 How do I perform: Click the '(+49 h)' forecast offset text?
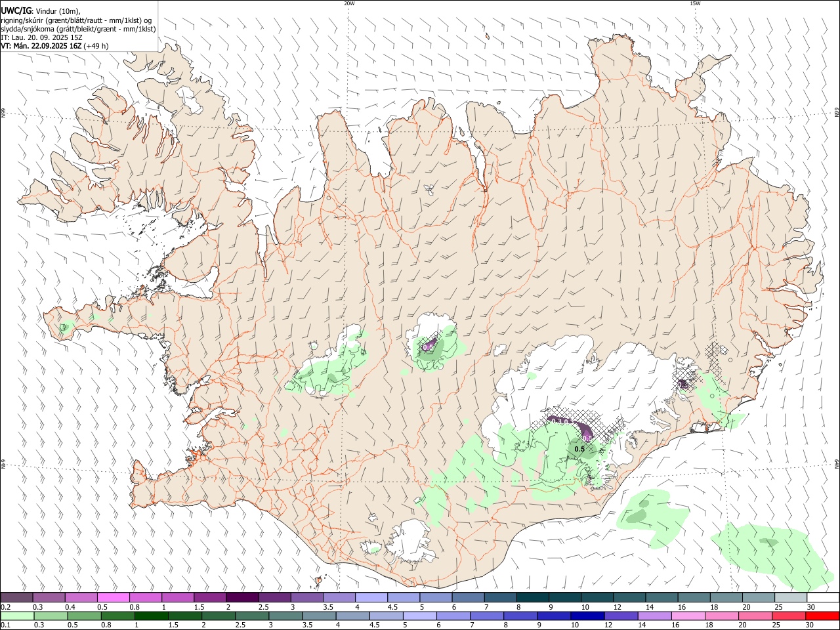[x=96, y=46]
